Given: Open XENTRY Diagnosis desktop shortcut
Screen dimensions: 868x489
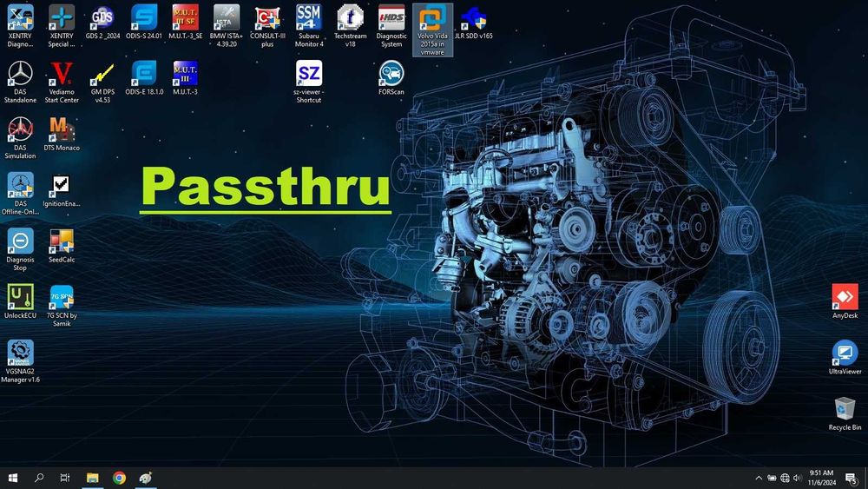Looking at the screenshot, I should coord(20,25).
